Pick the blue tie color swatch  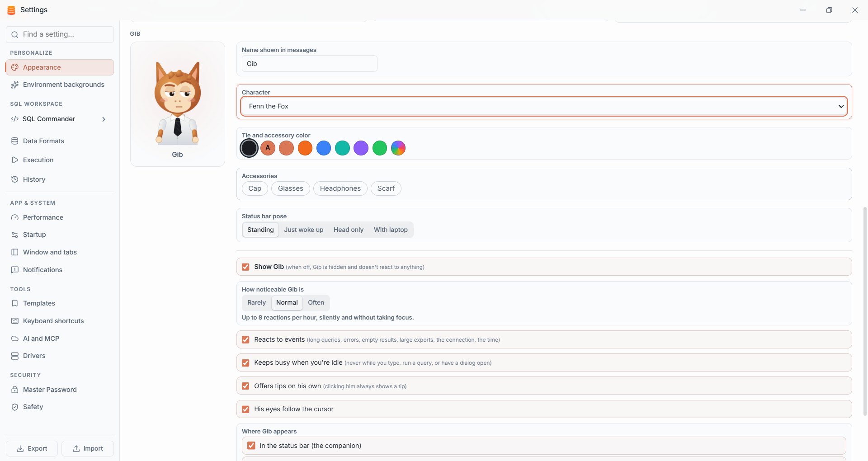pos(324,148)
